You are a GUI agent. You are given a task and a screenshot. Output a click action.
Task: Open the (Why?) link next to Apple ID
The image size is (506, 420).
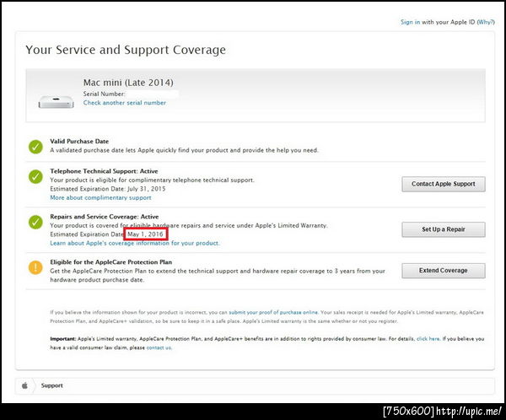click(x=486, y=22)
